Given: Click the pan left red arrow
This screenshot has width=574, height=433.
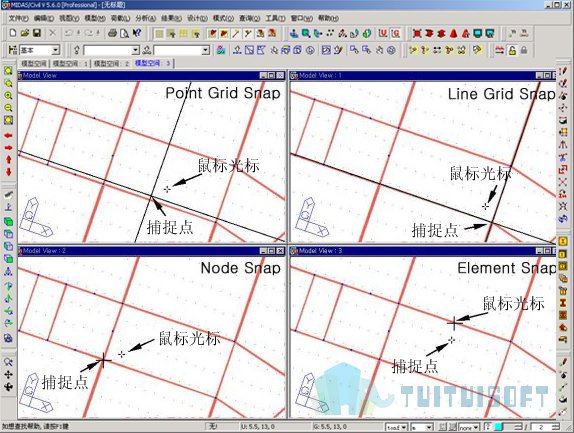Looking at the screenshot, I should click(x=8, y=135).
